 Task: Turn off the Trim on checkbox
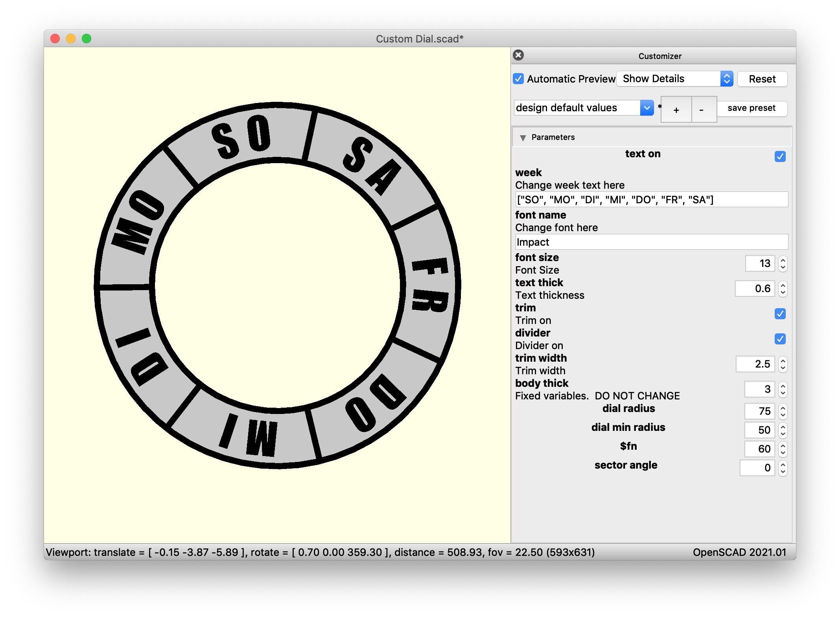pos(780,314)
